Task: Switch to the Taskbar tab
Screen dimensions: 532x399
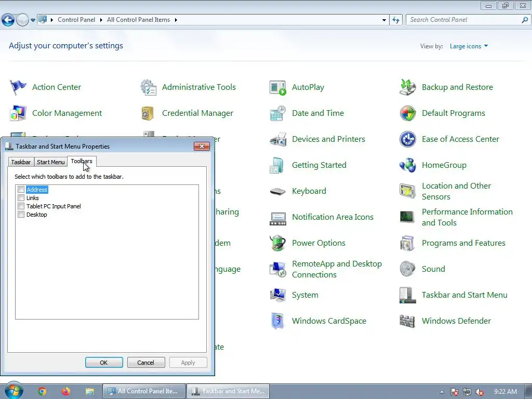Action: tap(21, 162)
